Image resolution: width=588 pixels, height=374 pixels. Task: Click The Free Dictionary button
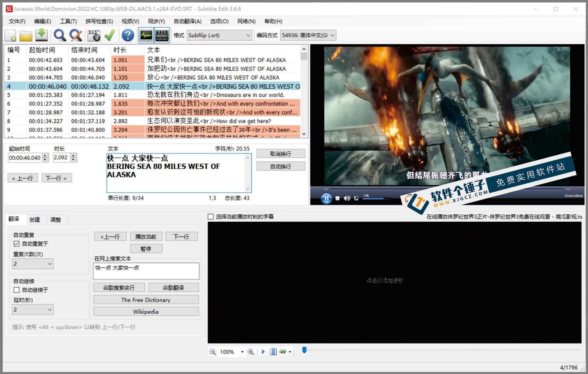point(146,300)
